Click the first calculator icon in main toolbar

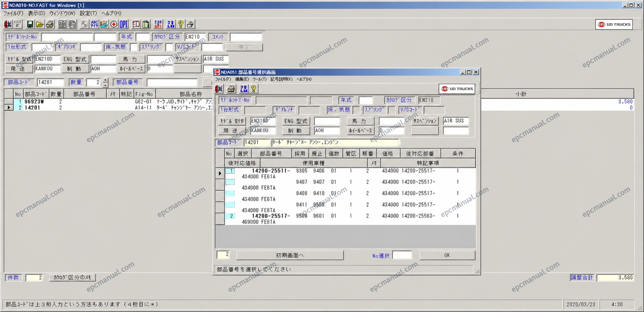[62, 24]
